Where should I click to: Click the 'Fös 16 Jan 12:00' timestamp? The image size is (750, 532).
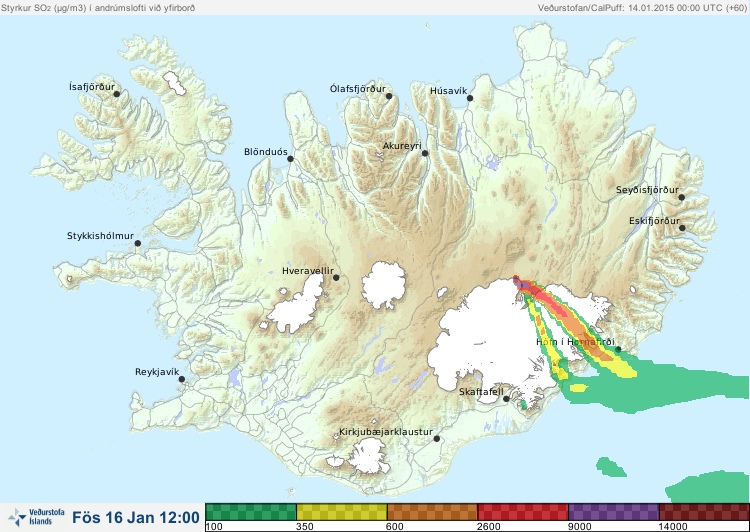coord(136,517)
